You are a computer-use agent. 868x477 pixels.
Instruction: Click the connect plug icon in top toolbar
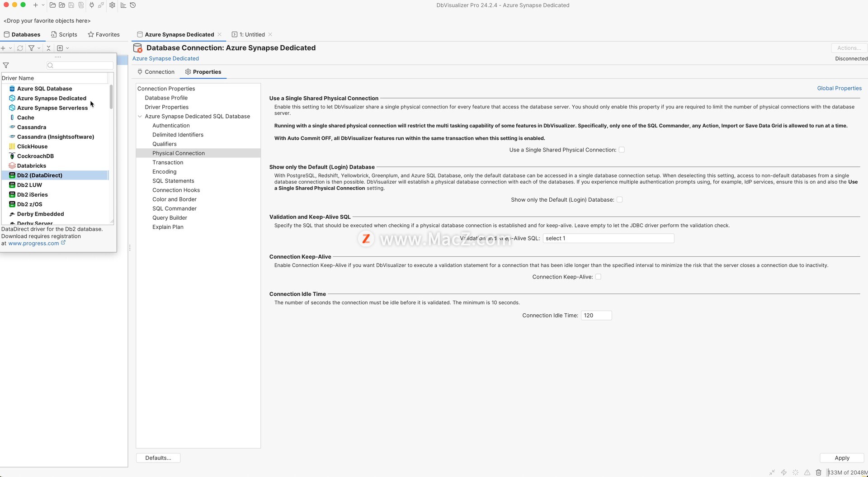coord(92,5)
